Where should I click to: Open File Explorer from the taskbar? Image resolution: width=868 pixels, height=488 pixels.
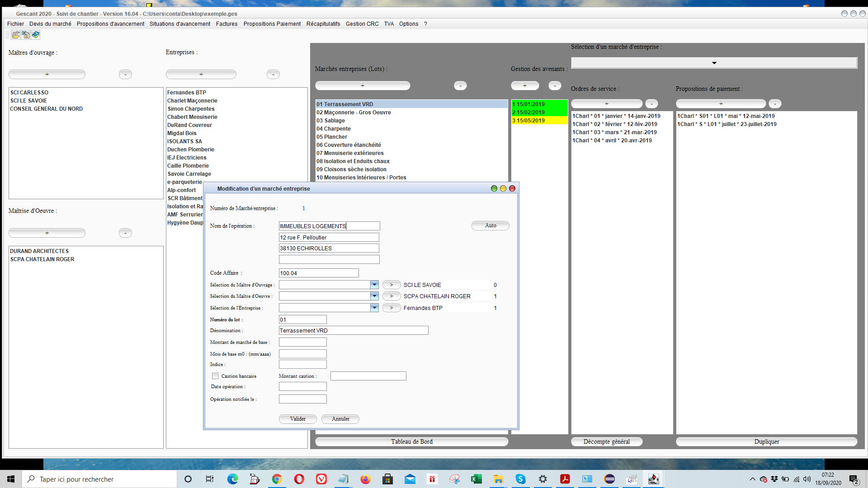point(498,479)
